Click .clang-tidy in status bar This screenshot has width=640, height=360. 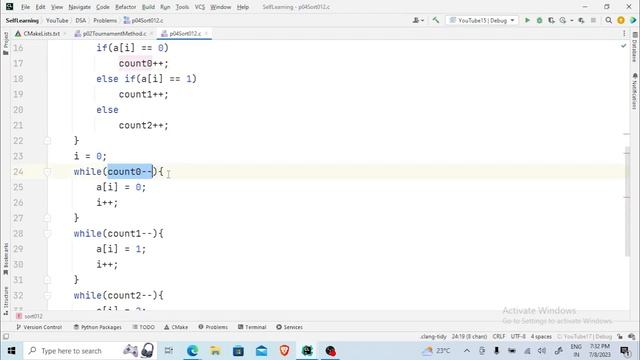433,336
